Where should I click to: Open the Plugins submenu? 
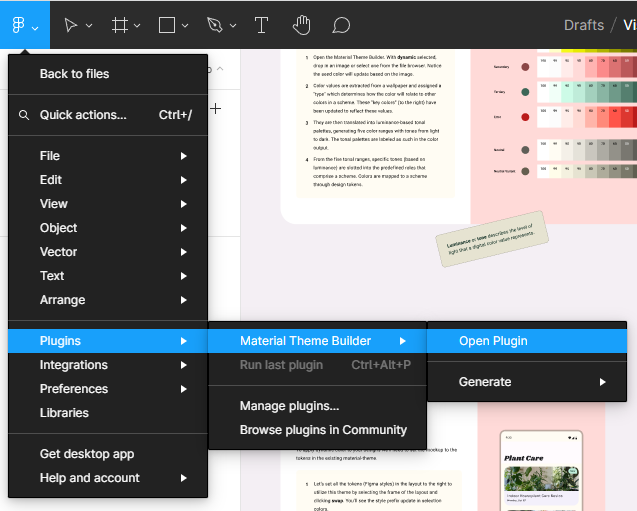click(x=108, y=341)
